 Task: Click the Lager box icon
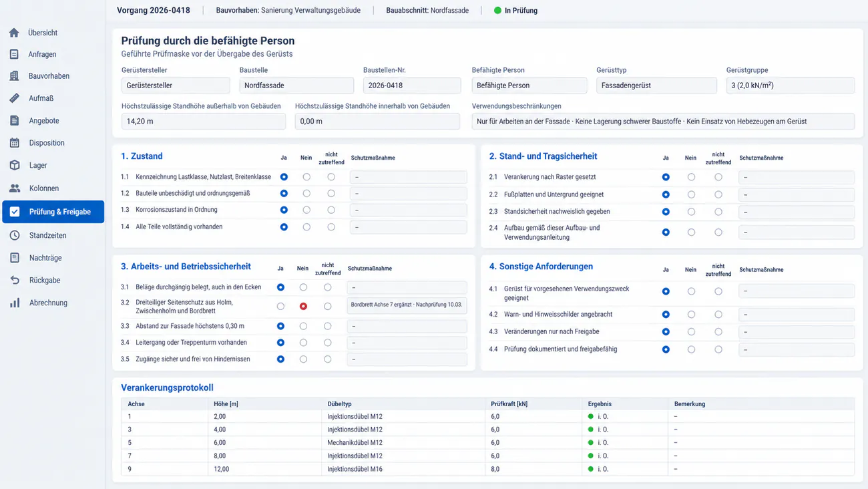[x=15, y=165]
